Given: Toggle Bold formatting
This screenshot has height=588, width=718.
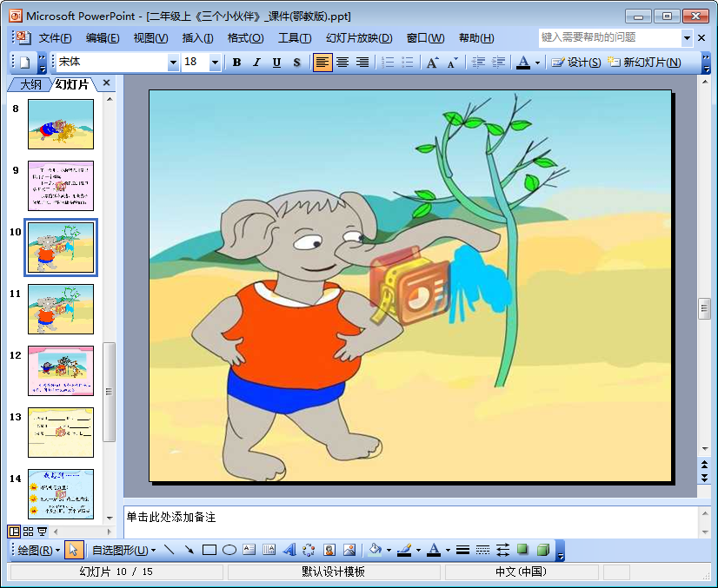Looking at the screenshot, I should [x=236, y=63].
